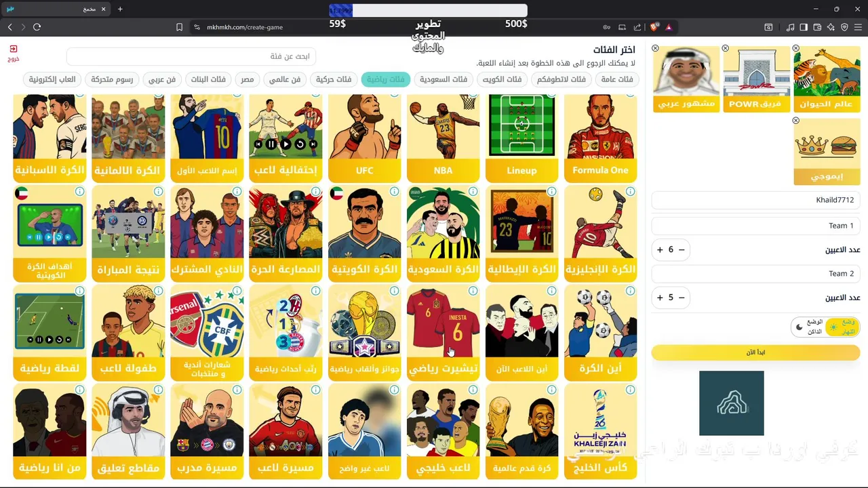The height and width of the screenshot is (488, 868).
Task: Select the رسوم متحركة category tab
Action: (x=112, y=79)
